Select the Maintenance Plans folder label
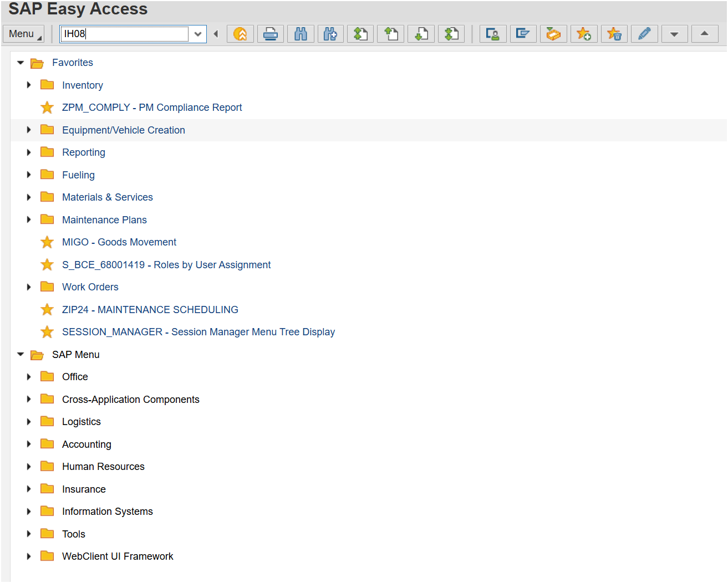Screen dimensions: 728x583 pyautogui.click(x=104, y=220)
